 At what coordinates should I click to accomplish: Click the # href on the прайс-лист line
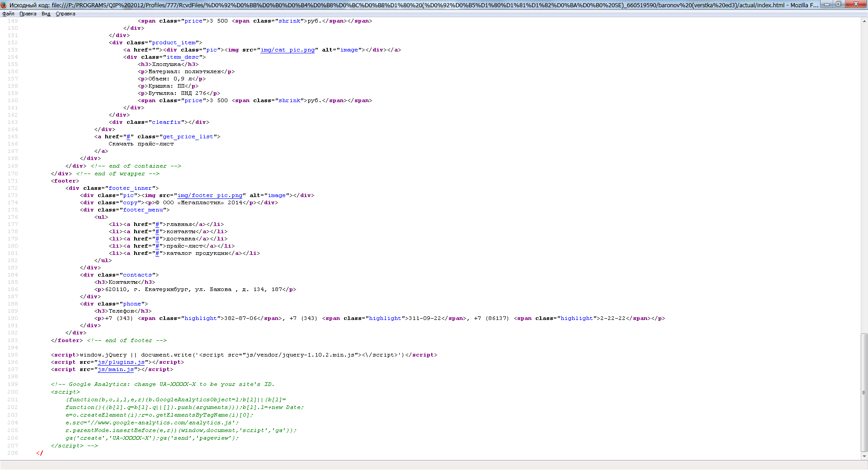click(157, 246)
